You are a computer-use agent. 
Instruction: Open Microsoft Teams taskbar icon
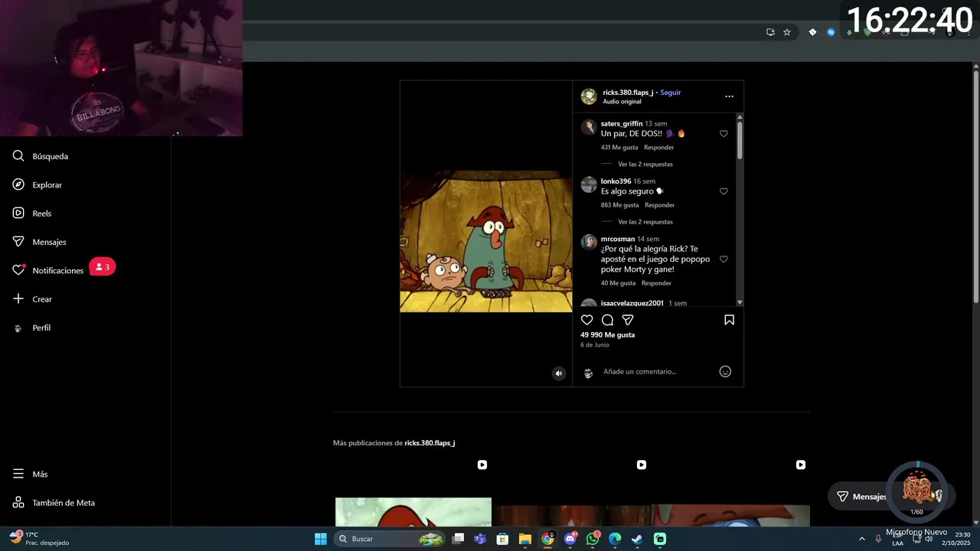click(x=480, y=539)
